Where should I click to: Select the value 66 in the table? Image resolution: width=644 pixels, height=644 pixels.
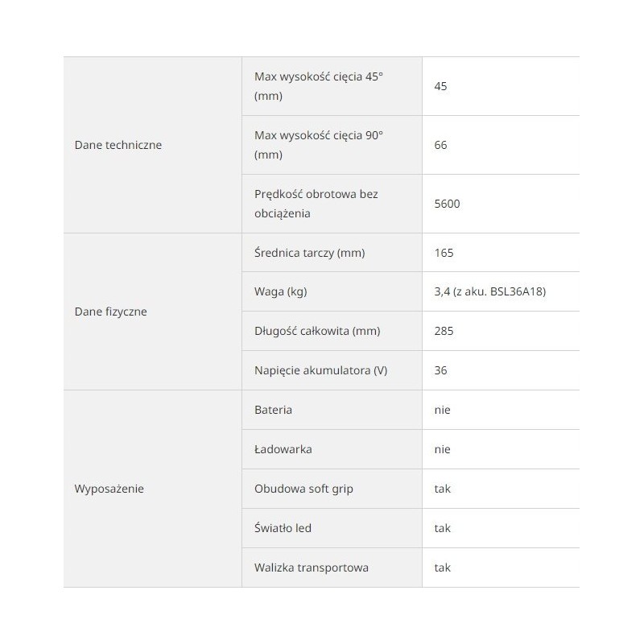(x=440, y=146)
